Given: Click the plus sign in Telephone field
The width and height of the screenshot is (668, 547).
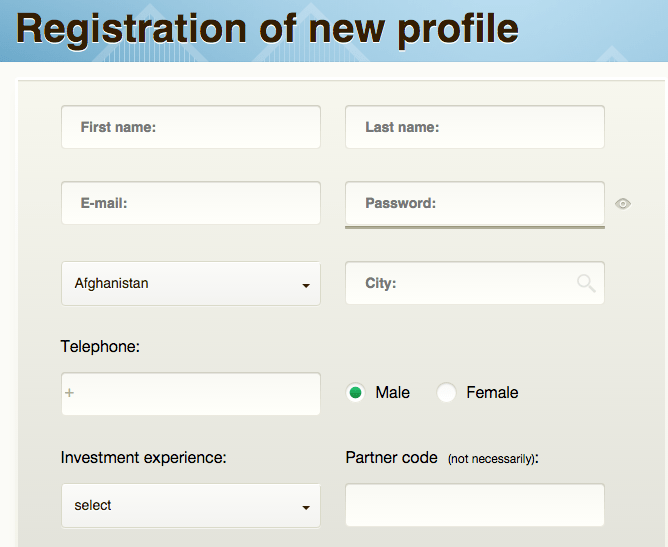Looking at the screenshot, I should click(x=69, y=393).
